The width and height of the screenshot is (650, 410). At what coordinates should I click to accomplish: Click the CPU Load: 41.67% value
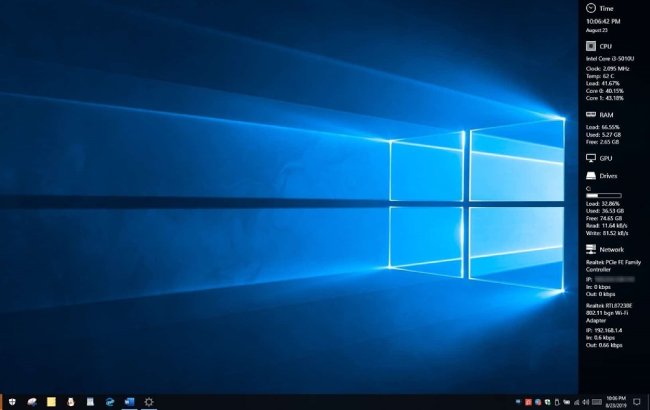pos(603,83)
